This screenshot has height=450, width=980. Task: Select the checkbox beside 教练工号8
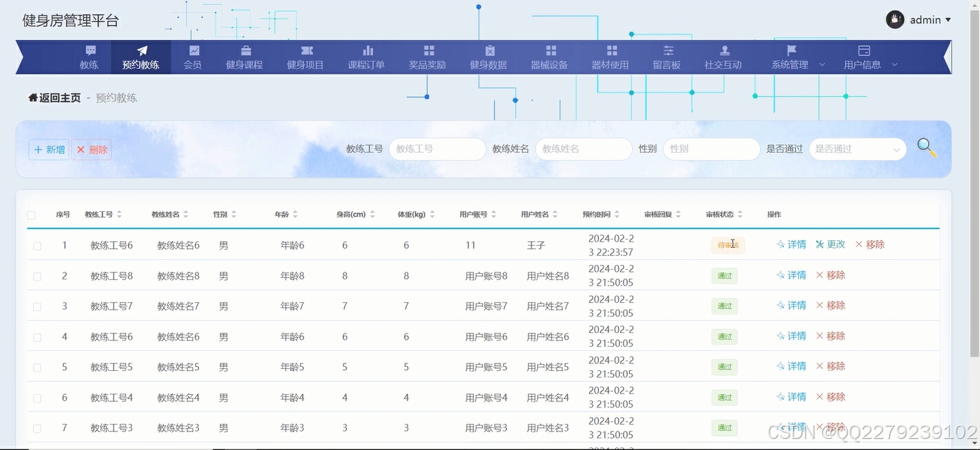[x=37, y=275]
